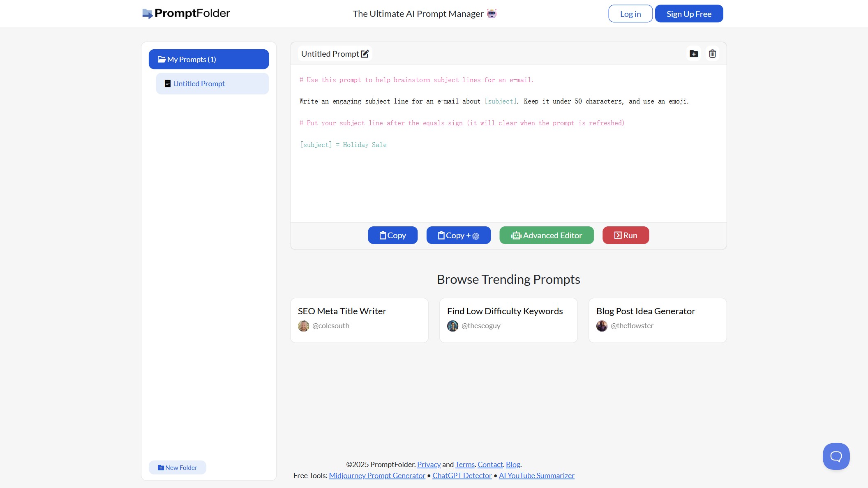
Task: Click the comment line '# Use this prompt to help'
Action: pyautogui.click(x=416, y=80)
